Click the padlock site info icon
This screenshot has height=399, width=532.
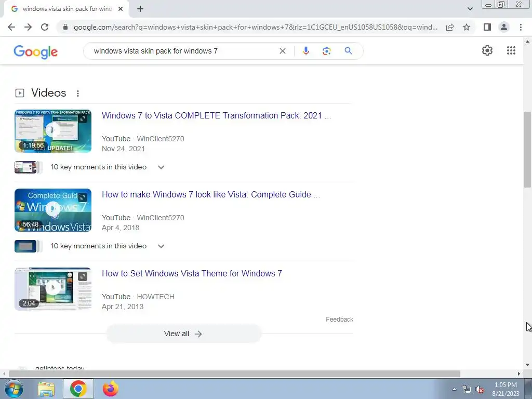point(65,27)
